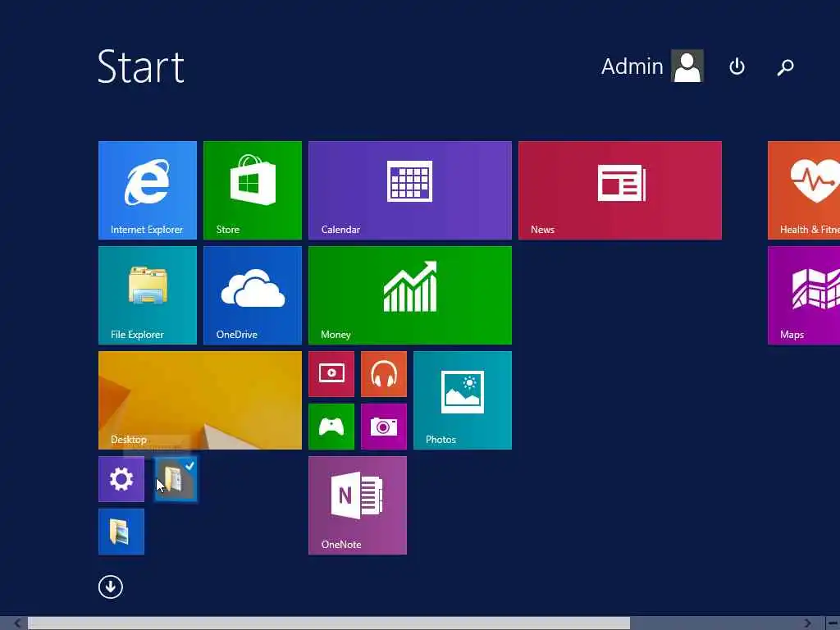The image size is (840, 630).
Task: Open the File Explorer tile
Action: click(148, 295)
